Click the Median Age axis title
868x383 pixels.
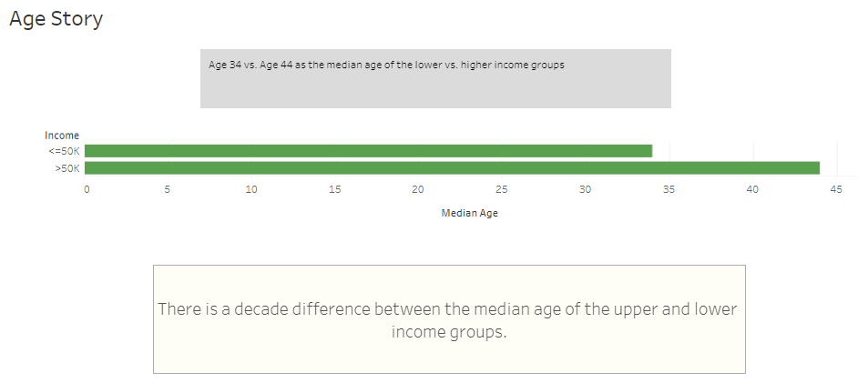coord(469,214)
